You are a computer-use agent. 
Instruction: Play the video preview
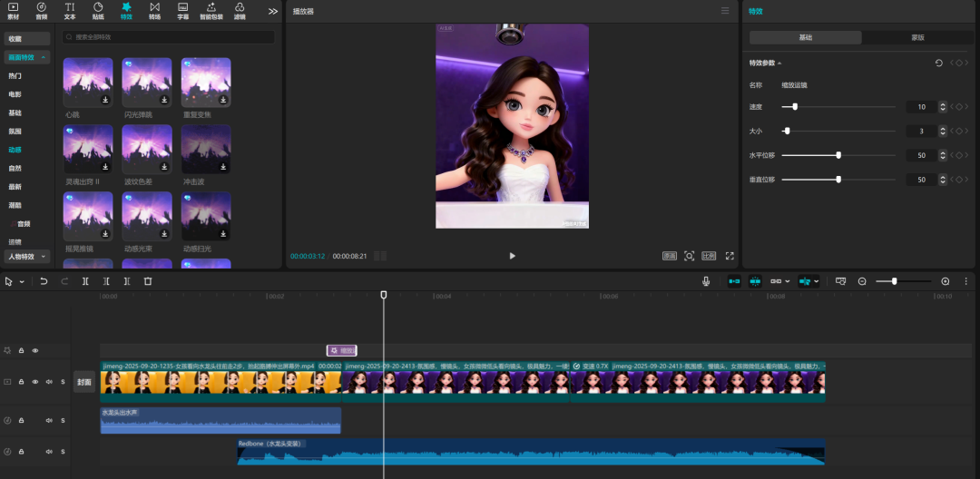(x=512, y=256)
